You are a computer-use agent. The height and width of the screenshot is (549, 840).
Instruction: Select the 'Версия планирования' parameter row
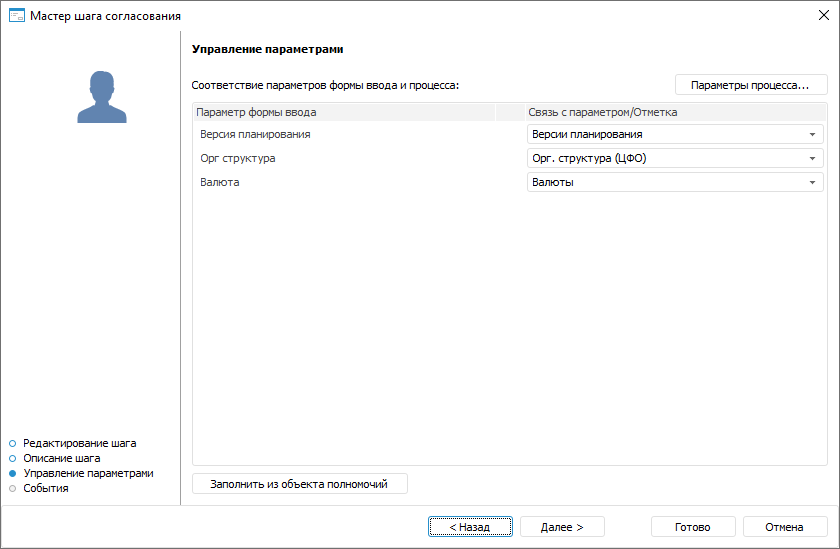pyautogui.click(x=255, y=134)
